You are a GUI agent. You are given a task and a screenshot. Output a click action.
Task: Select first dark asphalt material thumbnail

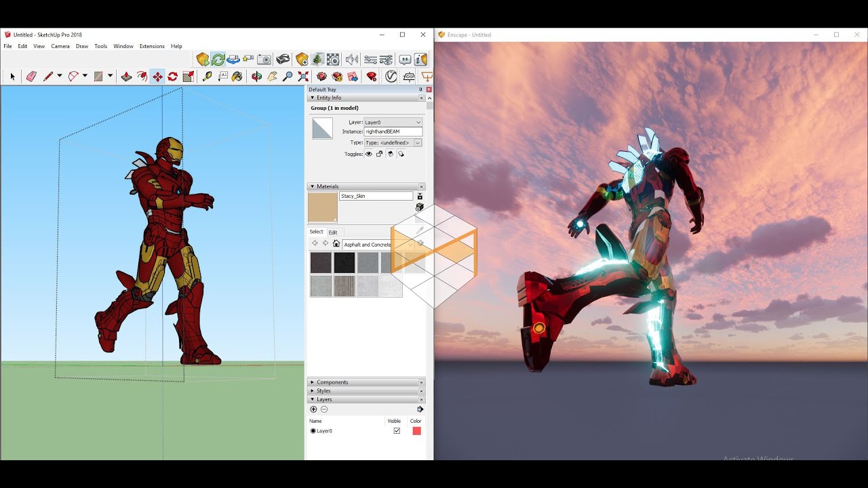(x=321, y=263)
